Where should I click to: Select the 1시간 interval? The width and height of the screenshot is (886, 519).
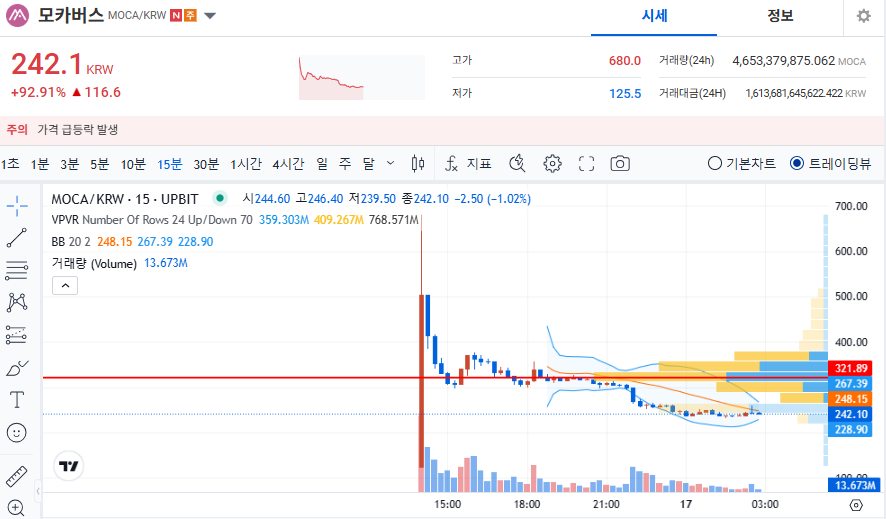click(x=246, y=164)
